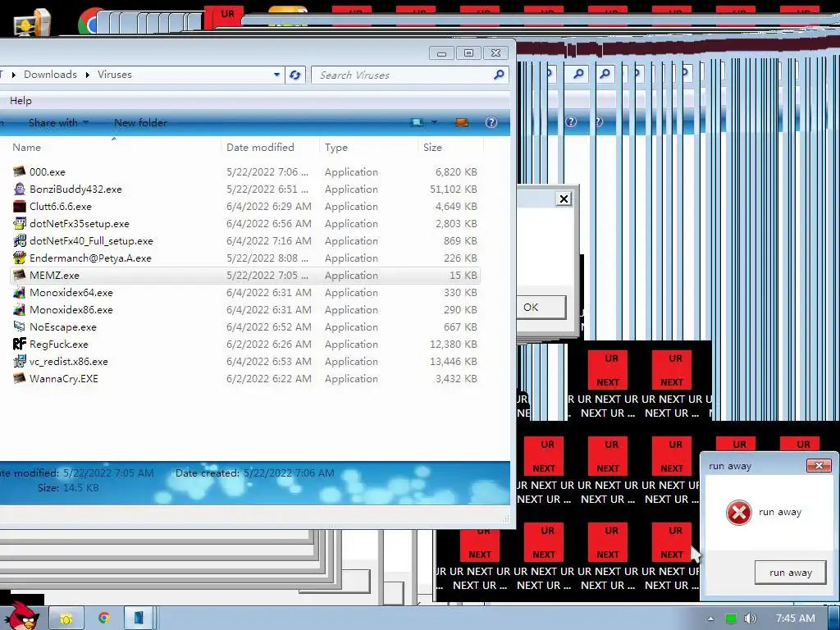This screenshot has height=630, width=840.
Task: Click the 6/2/2022 6:22 AM date cell
Action: 269,378
